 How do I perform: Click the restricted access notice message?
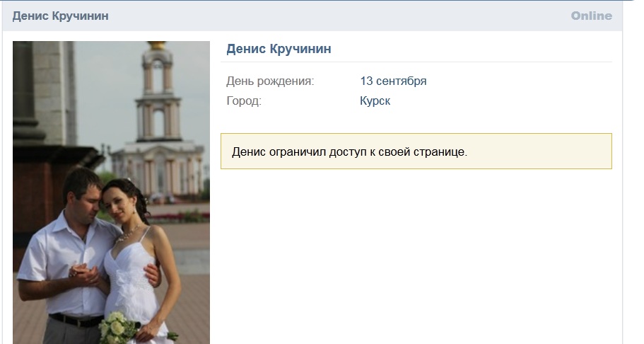[x=416, y=151]
